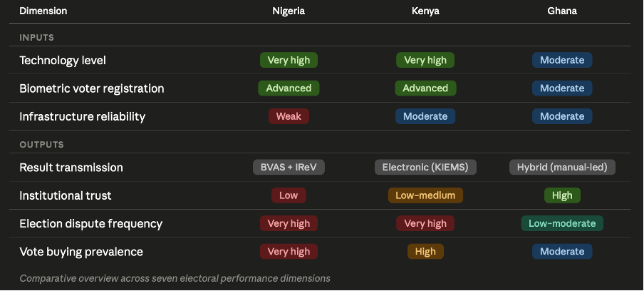The image size is (644, 291).
Task: Select Kenya's High vote buying badge
Action: (425, 252)
